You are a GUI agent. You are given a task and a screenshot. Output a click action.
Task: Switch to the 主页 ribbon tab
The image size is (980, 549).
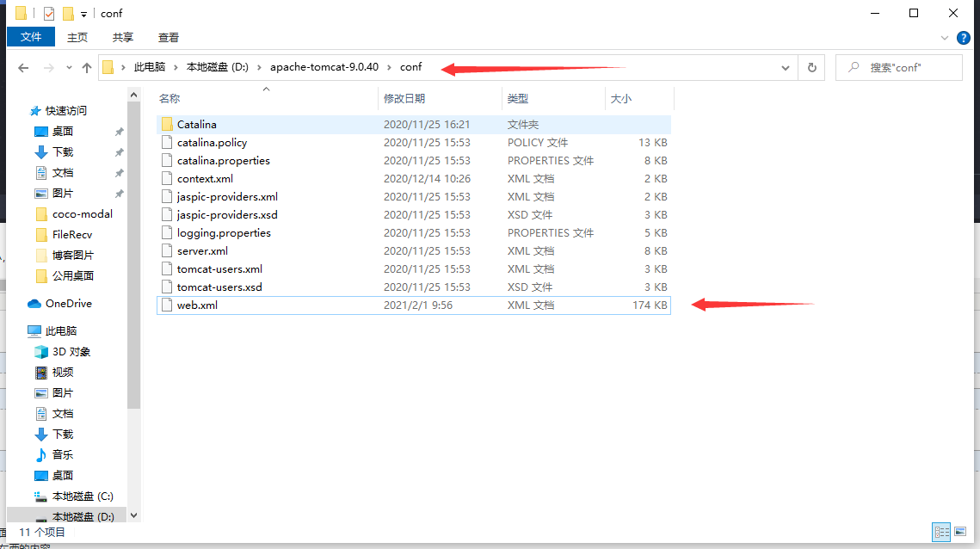[x=77, y=38]
